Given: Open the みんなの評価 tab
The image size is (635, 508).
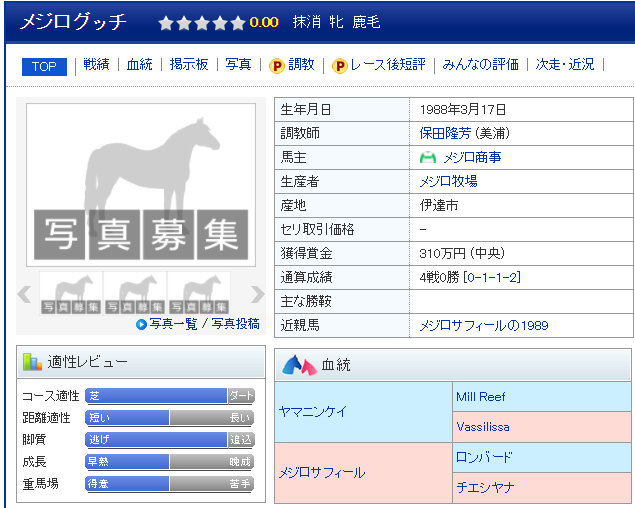Looking at the screenshot, I should pyautogui.click(x=480, y=64).
